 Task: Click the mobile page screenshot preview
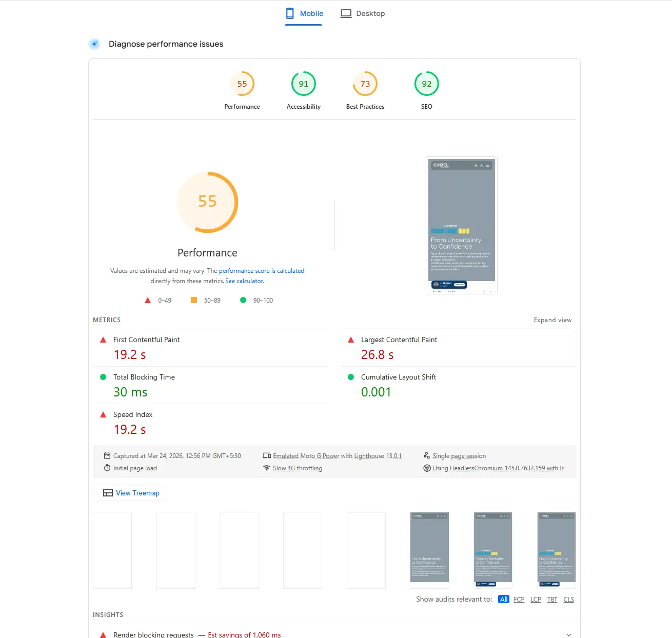tap(462, 225)
